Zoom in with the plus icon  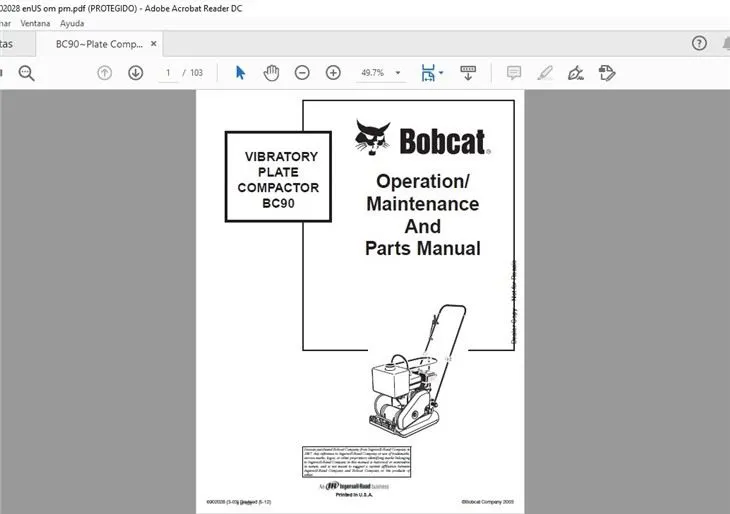point(333,73)
